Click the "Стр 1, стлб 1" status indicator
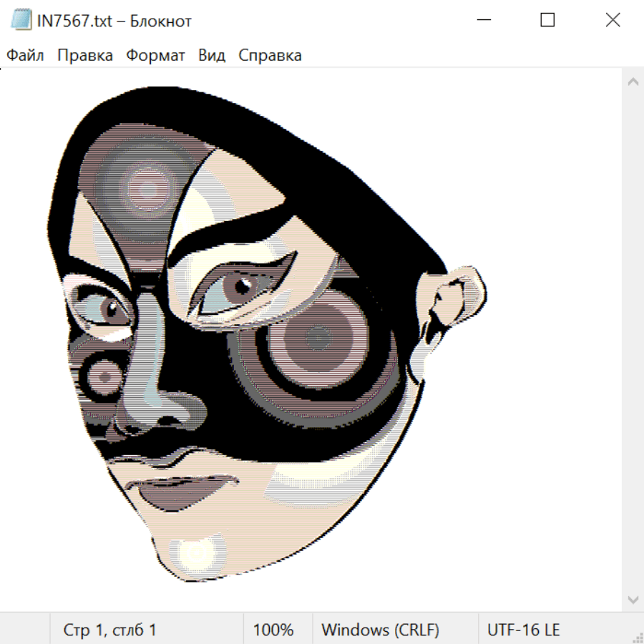The width and height of the screenshot is (644, 644). point(110,630)
